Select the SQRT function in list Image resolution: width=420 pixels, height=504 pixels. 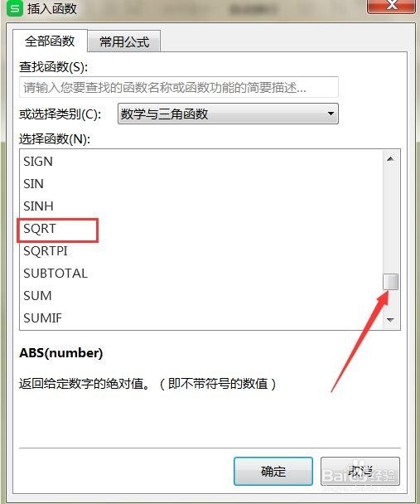[201, 229]
